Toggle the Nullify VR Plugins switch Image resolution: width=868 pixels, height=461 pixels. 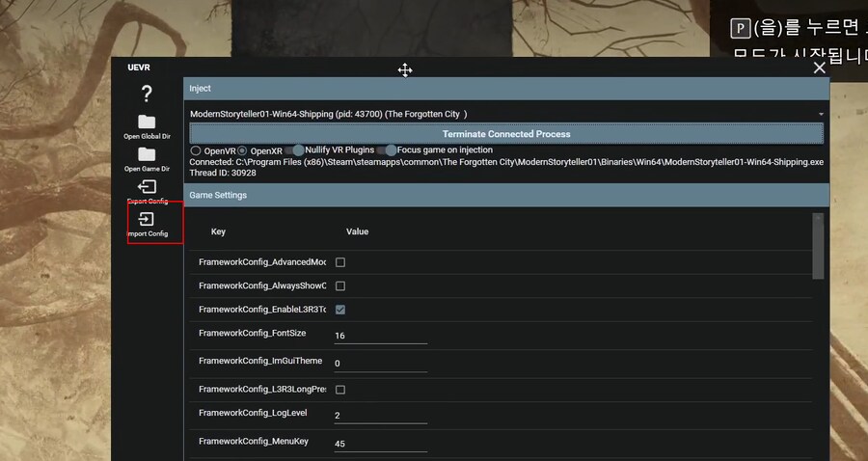click(x=294, y=150)
